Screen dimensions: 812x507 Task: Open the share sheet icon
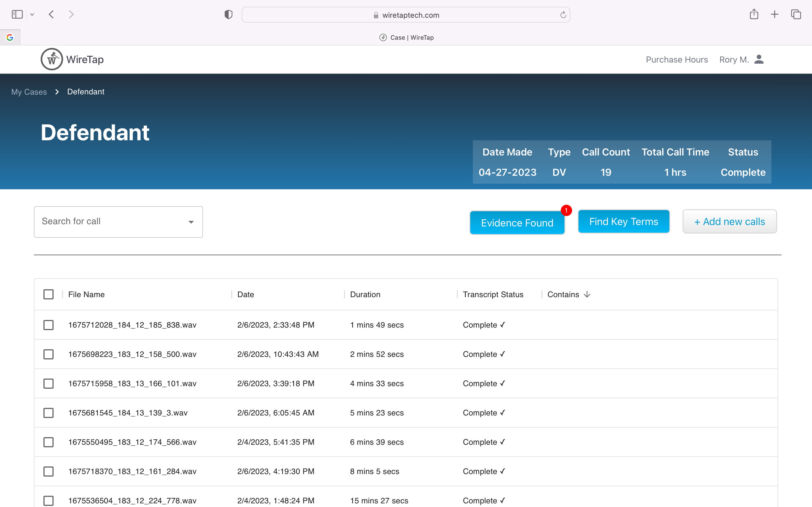[x=754, y=14]
